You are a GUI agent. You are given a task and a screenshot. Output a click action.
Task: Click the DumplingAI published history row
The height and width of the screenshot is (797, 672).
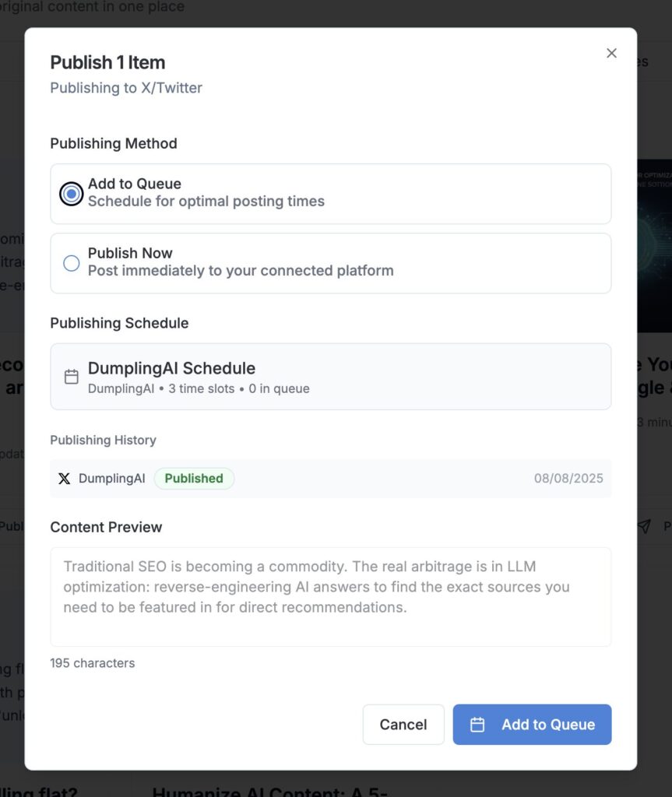[331, 479]
